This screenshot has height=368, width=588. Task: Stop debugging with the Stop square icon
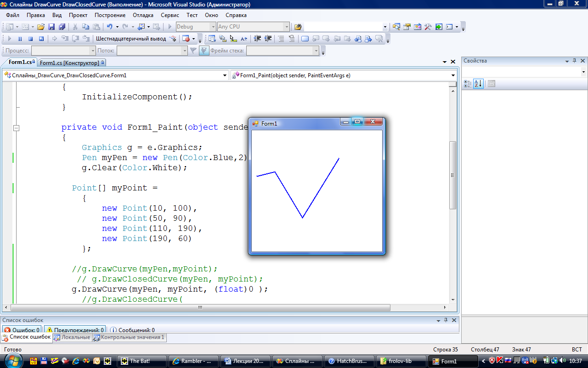30,39
